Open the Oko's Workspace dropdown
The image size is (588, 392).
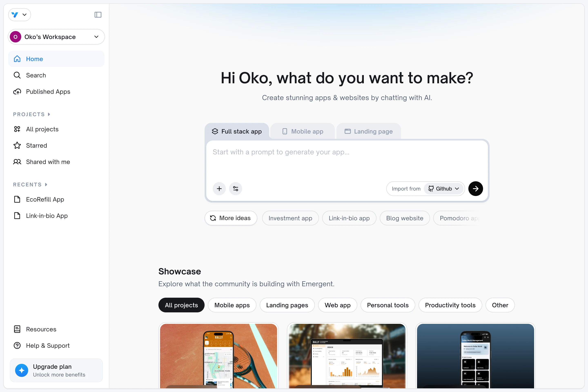(x=56, y=37)
